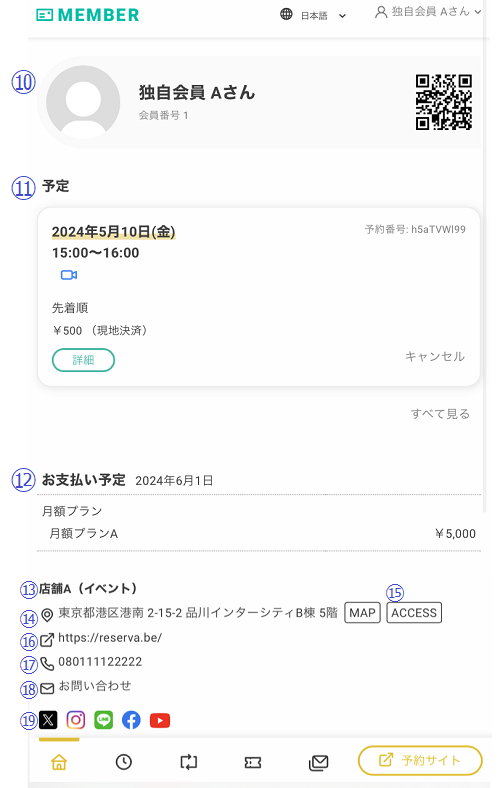This screenshot has height=788, width=500.
Task: Open the X (Twitter) social icon
Action: [48, 720]
